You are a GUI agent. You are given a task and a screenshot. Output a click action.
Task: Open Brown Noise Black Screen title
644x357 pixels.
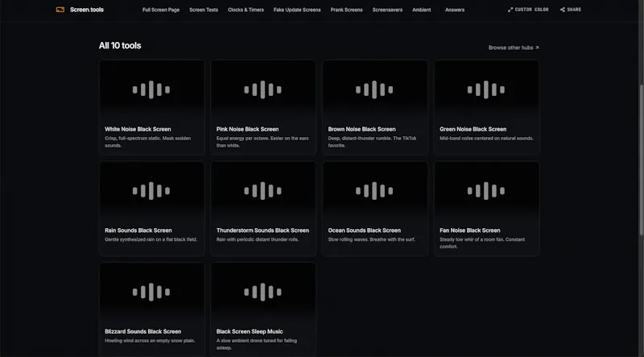(x=361, y=129)
